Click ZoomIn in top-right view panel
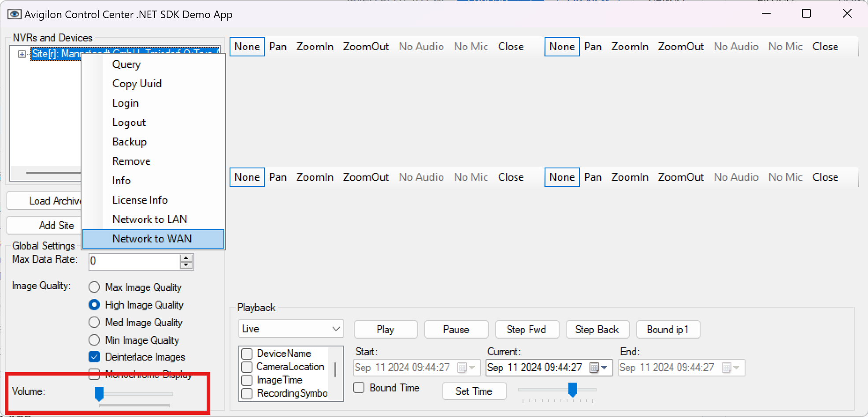868x417 pixels. point(630,47)
